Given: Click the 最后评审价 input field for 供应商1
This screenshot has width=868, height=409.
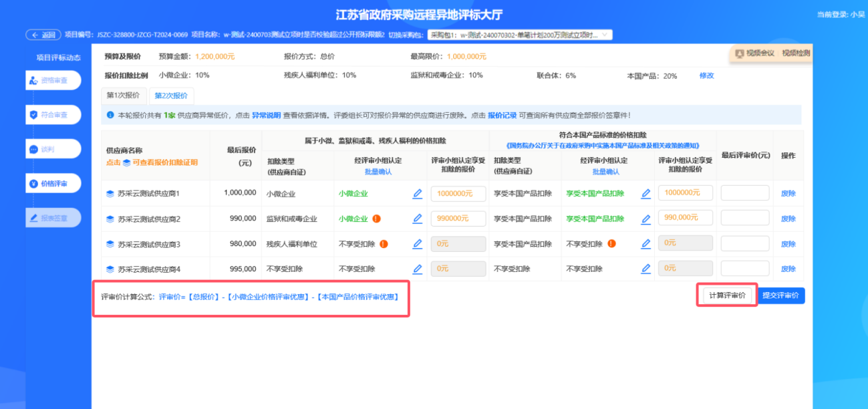Looking at the screenshot, I should click(x=744, y=193).
